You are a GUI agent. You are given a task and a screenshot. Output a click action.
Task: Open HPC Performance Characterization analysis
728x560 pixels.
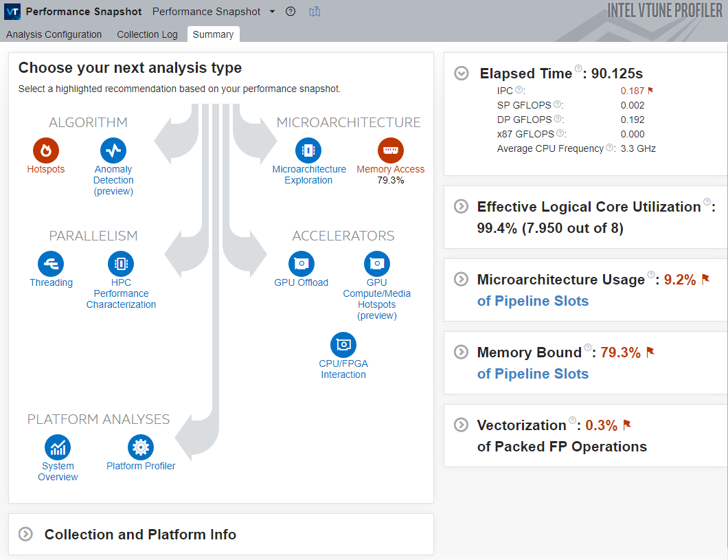(x=121, y=264)
